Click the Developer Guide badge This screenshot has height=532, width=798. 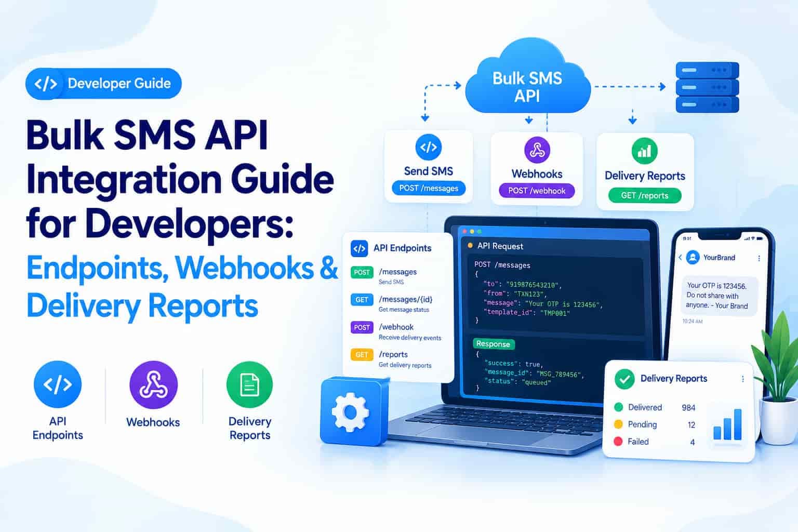coord(103,84)
